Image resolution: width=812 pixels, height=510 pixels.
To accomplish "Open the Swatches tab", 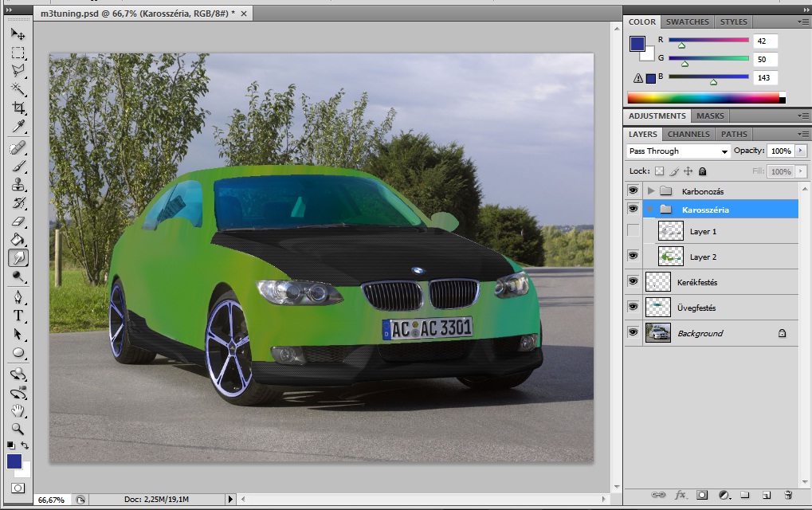I will (687, 22).
